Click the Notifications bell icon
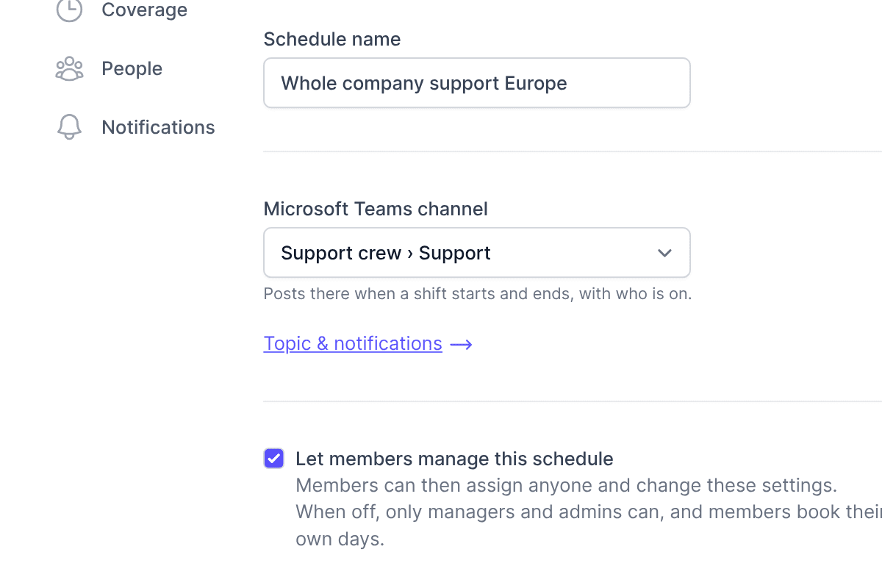The width and height of the screenshot is (882, 588). coord(69,127)
